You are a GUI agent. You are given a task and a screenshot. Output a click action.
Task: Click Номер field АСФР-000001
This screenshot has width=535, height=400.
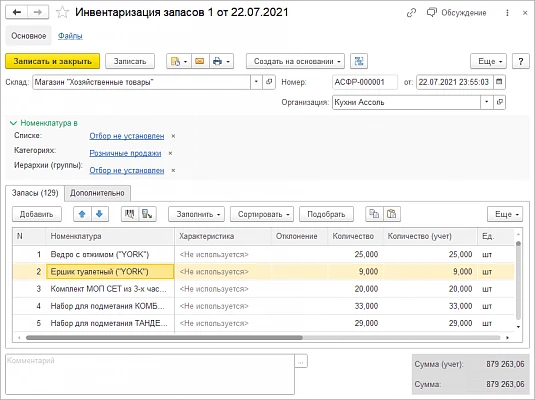pos(365,82)
